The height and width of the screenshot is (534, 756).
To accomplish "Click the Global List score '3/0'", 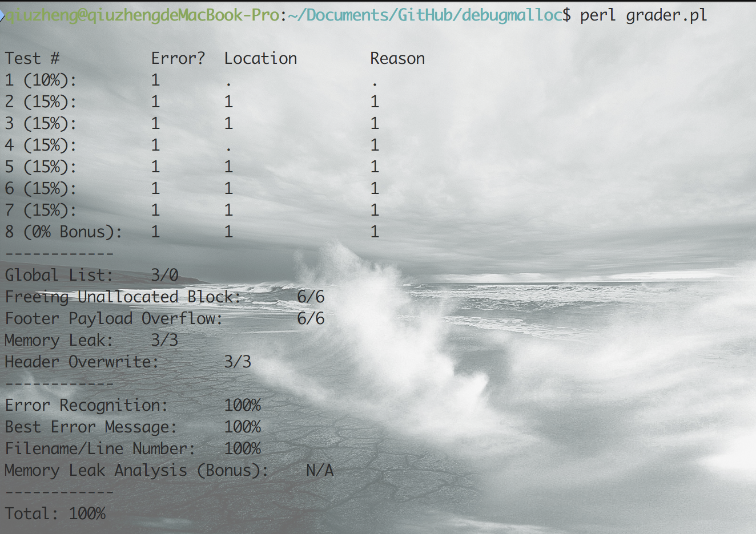I will pyautogui.click(x=164, y=275).
